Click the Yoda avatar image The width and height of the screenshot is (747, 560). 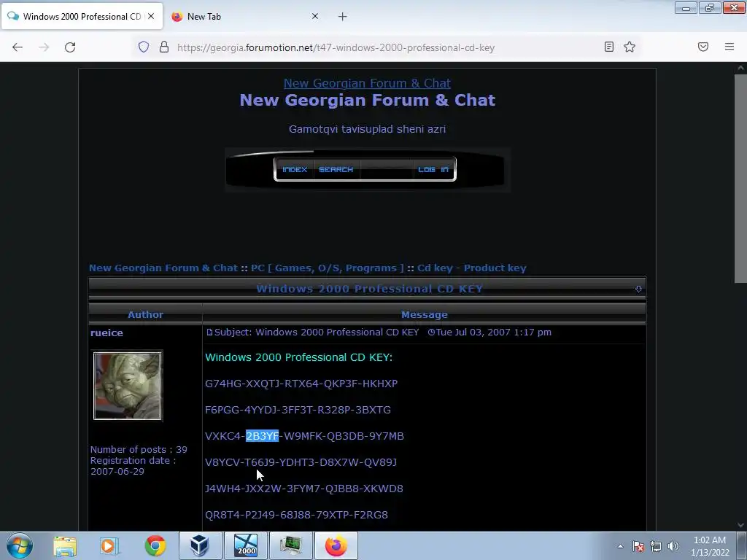tap(127, 386)
